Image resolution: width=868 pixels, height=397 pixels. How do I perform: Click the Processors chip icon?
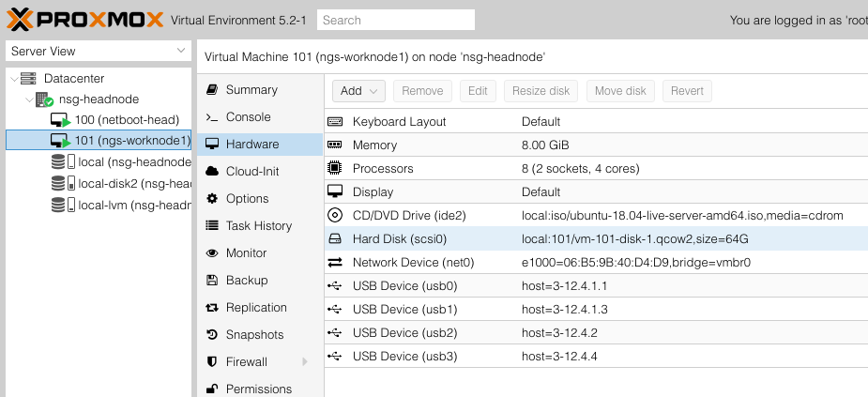click(335, 169)
